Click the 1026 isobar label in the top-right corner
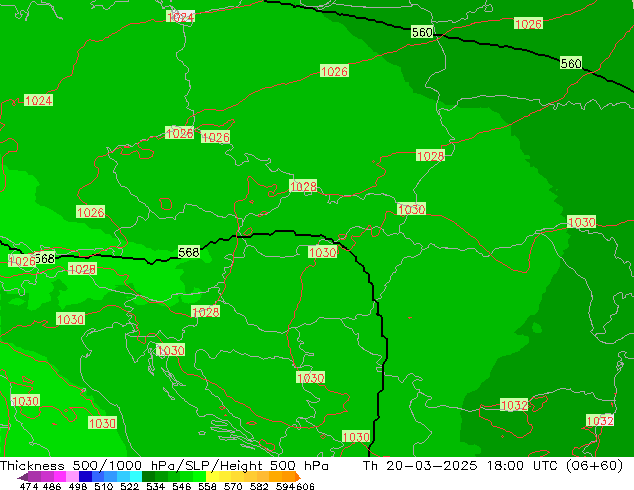Viewport: 634px width, 490px height. click(x=528, y=24)
